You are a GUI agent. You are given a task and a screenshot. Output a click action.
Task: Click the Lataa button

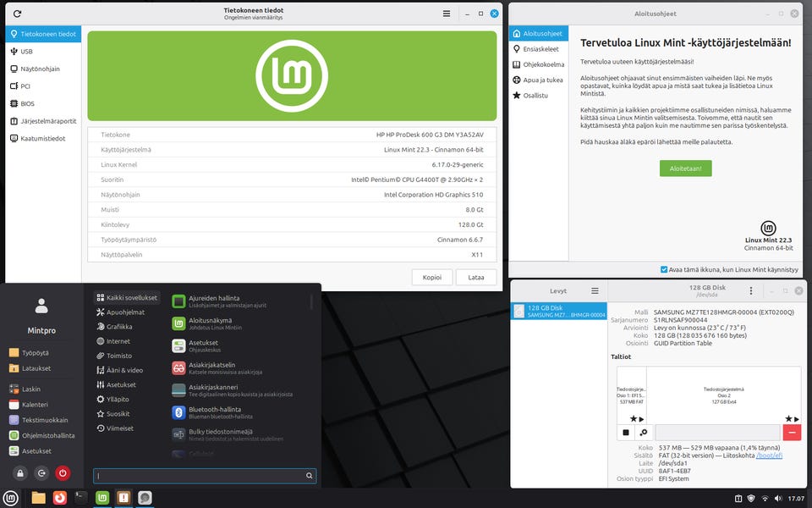pos(476,278)
